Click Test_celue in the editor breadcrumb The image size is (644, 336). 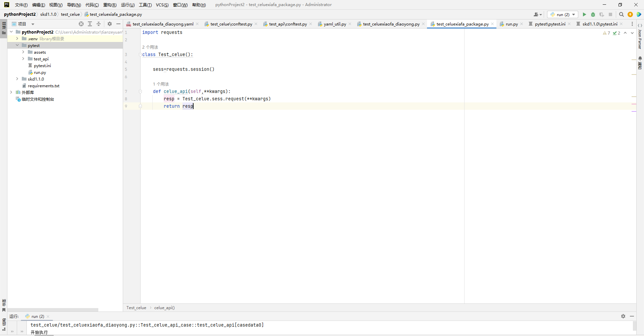click(136, 307)
